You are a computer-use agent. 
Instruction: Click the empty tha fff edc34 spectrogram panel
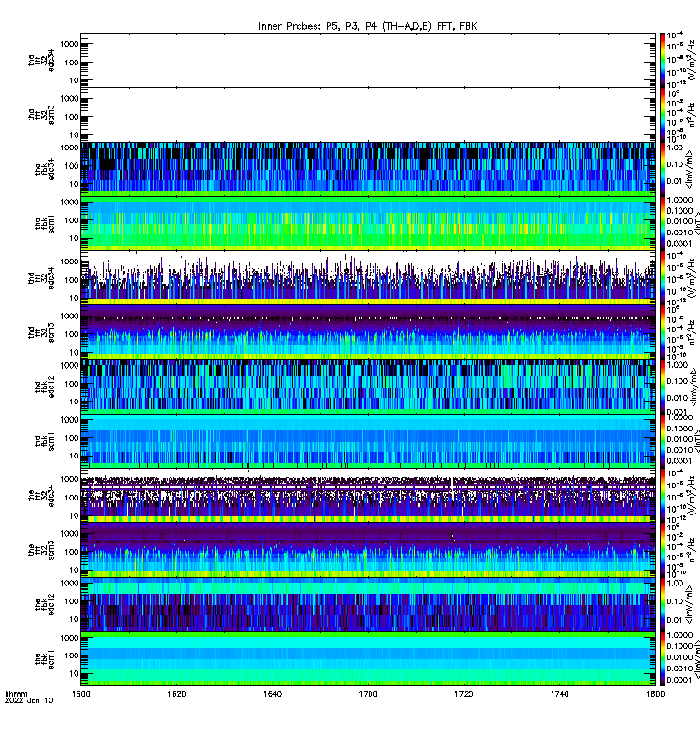click(x=368, y=61)
